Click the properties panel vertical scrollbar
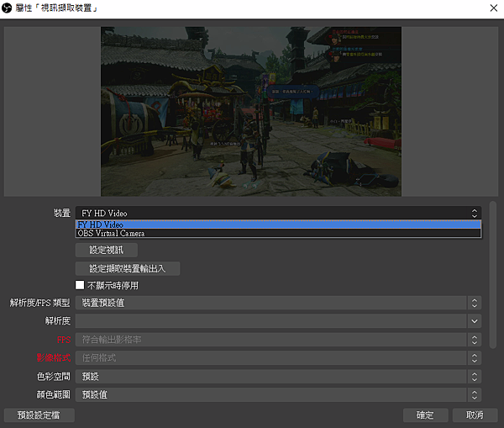This screenshot has height=428, width=504. pos(493,274)
